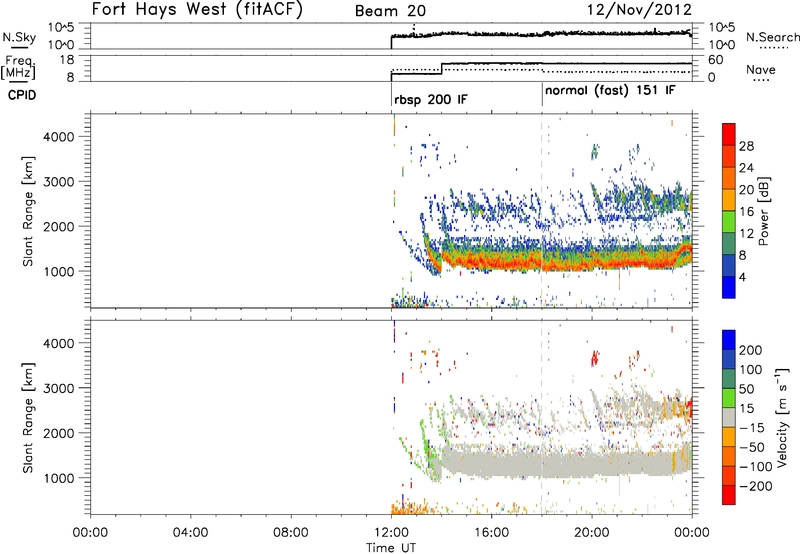
Task: Click the '18' tick on frequency axis
Action: [x=67, y=60]
